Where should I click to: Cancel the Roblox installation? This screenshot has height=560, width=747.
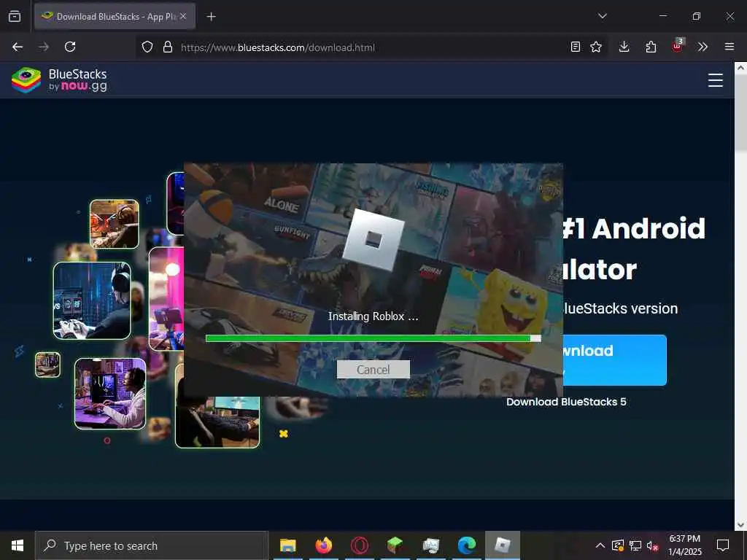[x=373, y=370]
